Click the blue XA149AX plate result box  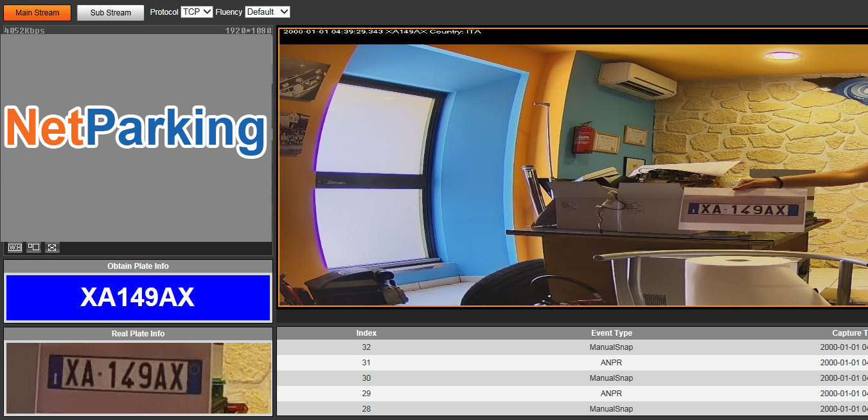(137, 297)
